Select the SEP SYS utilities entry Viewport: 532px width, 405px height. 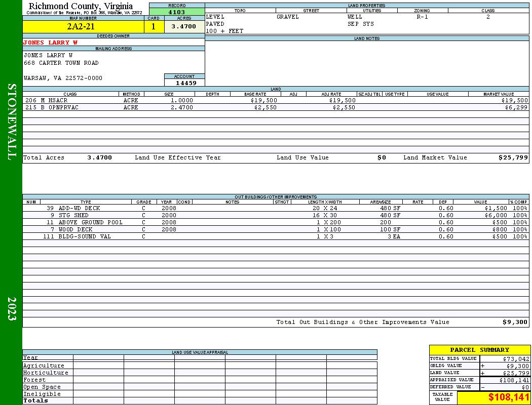pyautogui.click(x=361, y=24)
